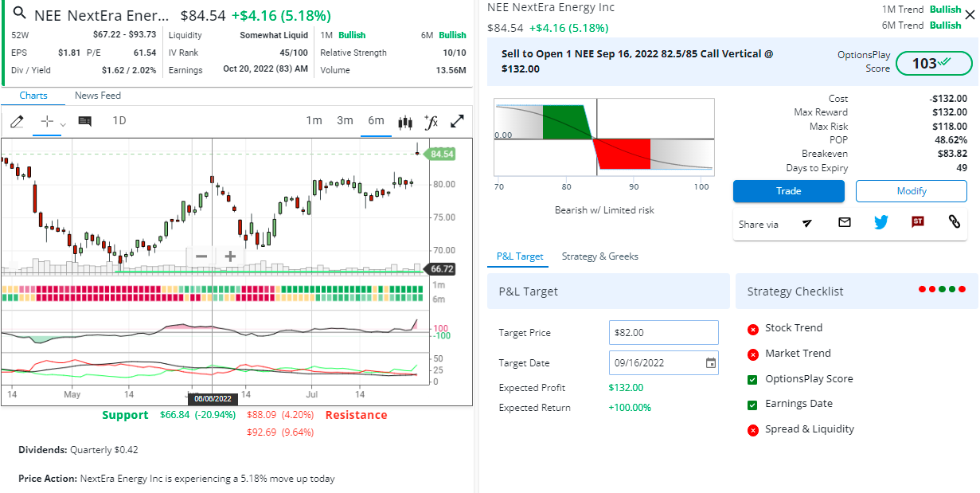
Task: Copy the share link chain icon
Action: (954, 222)
